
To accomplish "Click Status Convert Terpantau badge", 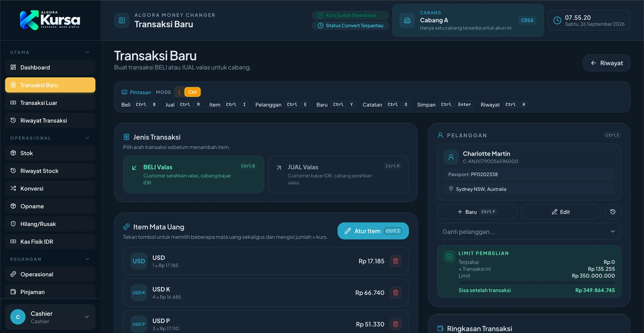I will point(350,26).
